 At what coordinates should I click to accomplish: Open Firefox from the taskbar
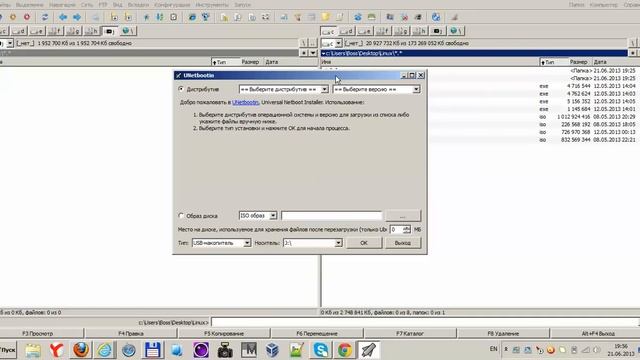pos(81,350)
